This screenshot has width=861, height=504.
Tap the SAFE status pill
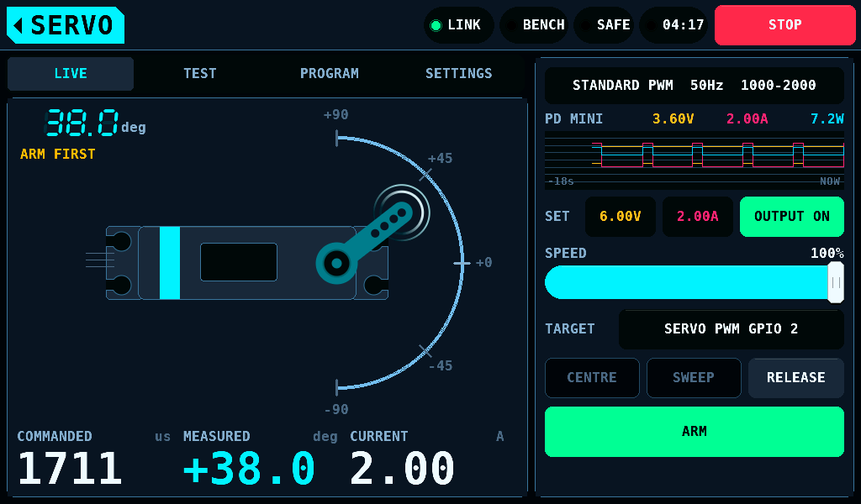click(604, 25)
